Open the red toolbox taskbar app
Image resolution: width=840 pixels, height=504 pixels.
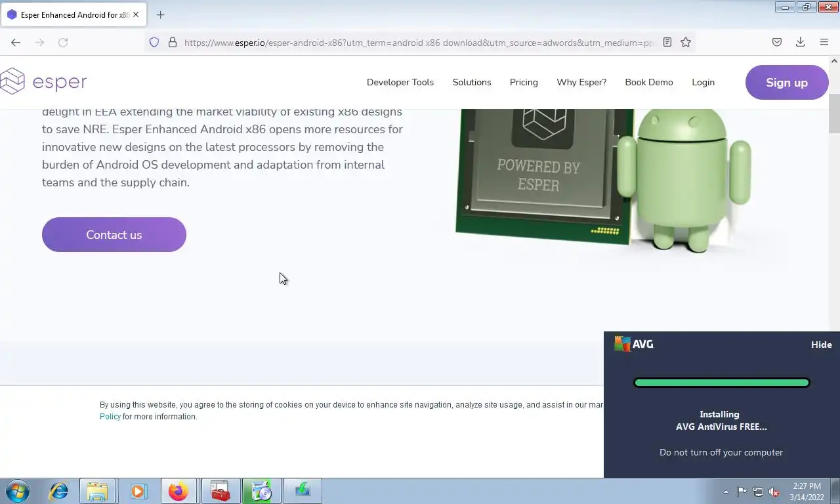[x=220, y=491]
